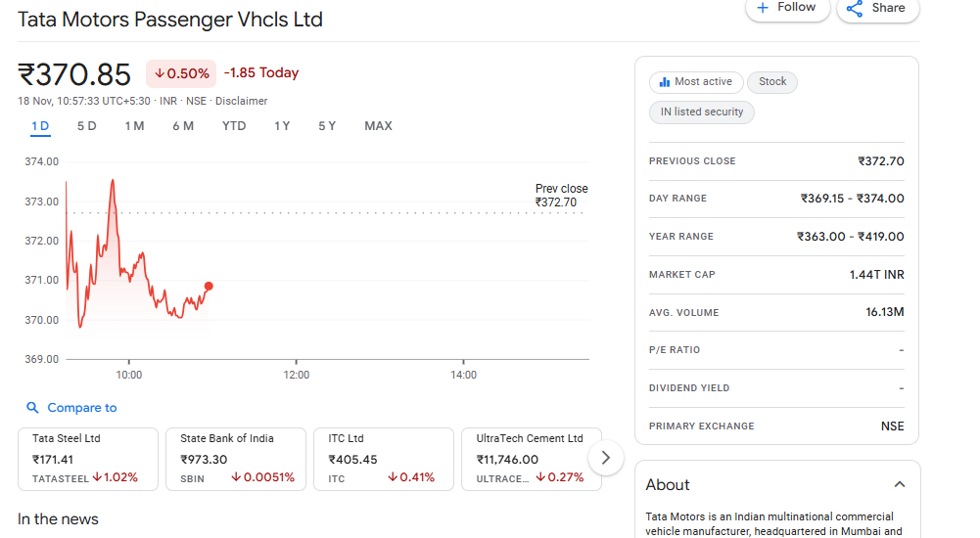980x538 pixels.
Task: Switch chart to 1M range
Action: click(134, 126)
